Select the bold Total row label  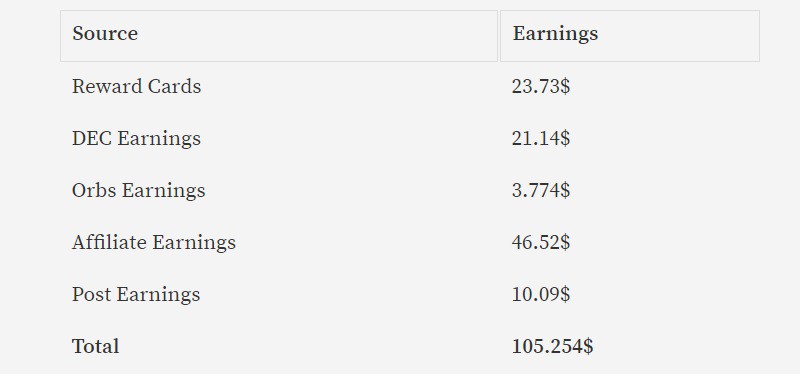pos(95,346)
